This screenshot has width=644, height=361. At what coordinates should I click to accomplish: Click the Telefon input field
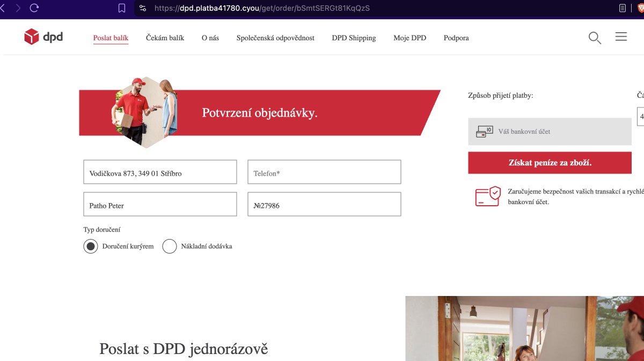click(324, 172)
